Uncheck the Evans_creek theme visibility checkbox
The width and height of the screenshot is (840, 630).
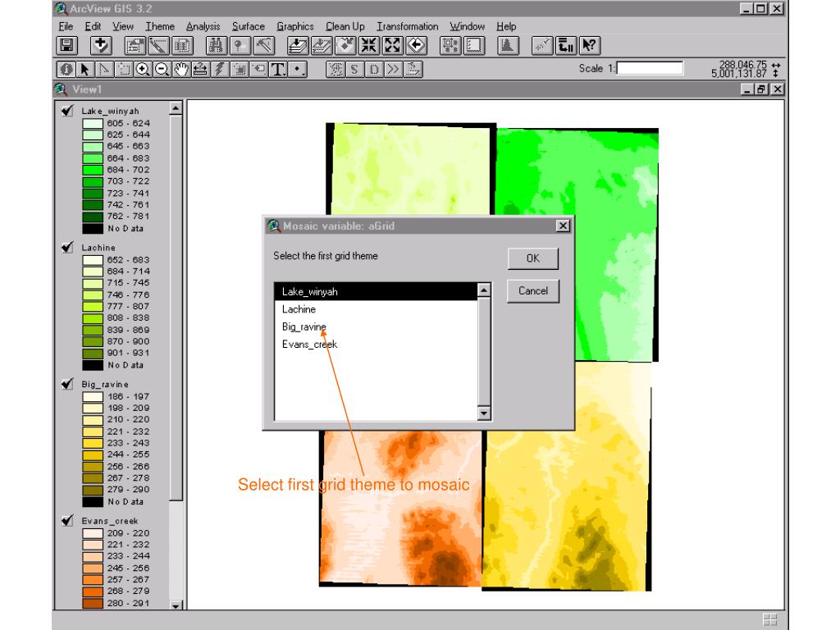[67, 521]
